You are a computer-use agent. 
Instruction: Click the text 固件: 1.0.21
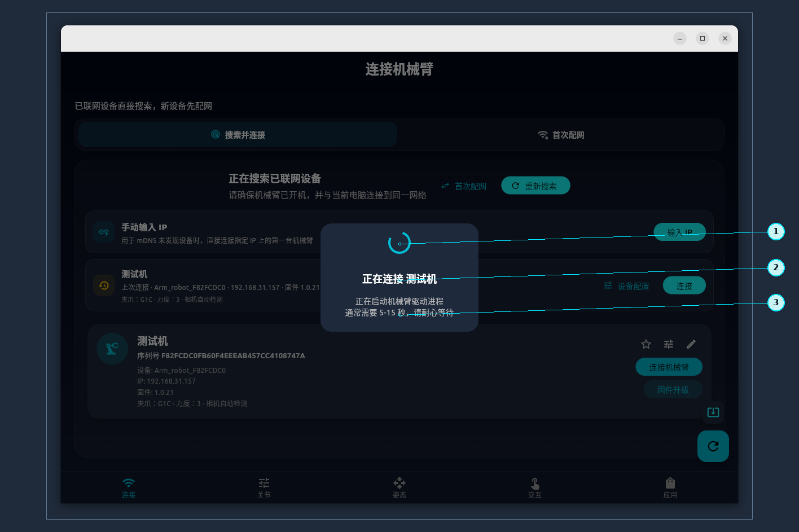pyautogui.click(x=155, y=392)
